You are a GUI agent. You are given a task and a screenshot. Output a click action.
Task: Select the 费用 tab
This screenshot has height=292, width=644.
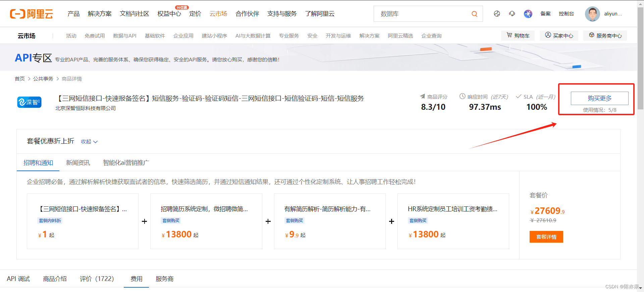click(137, 279)
